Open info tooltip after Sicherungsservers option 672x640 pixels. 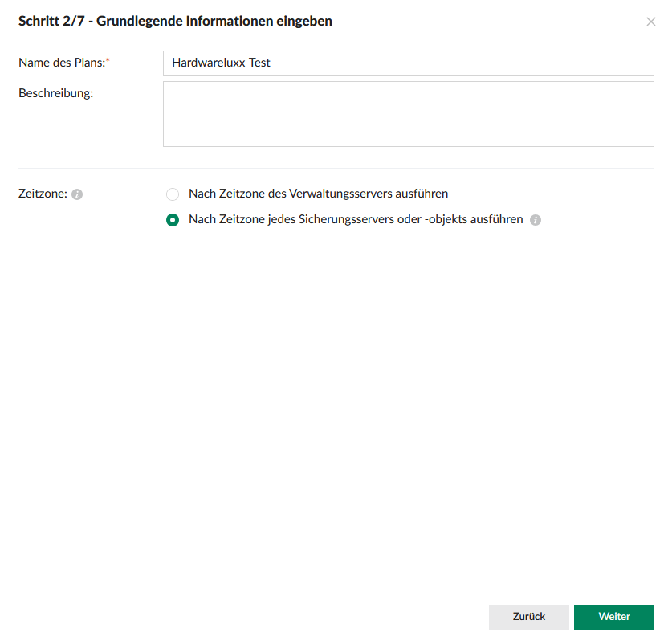(536, 220)
